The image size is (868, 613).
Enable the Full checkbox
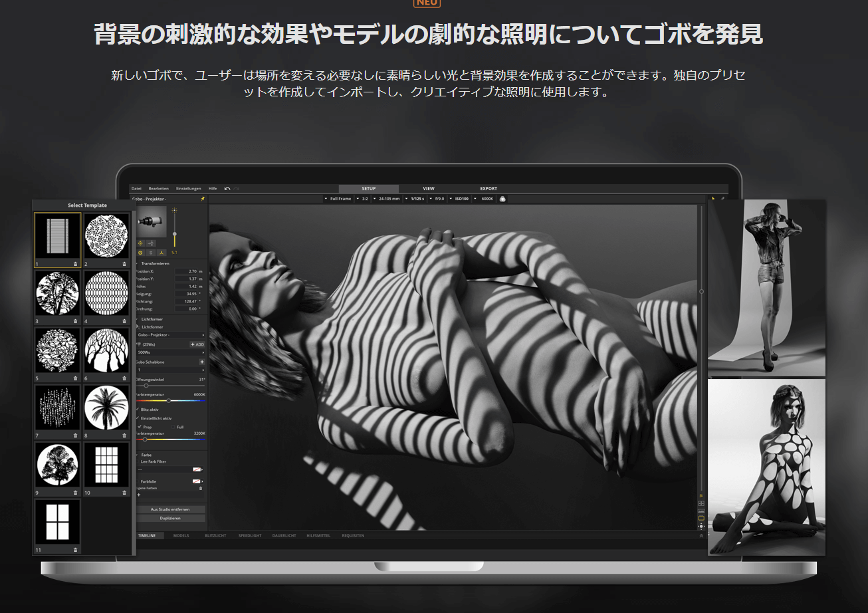pyautogui.click(x=173, y=427)
